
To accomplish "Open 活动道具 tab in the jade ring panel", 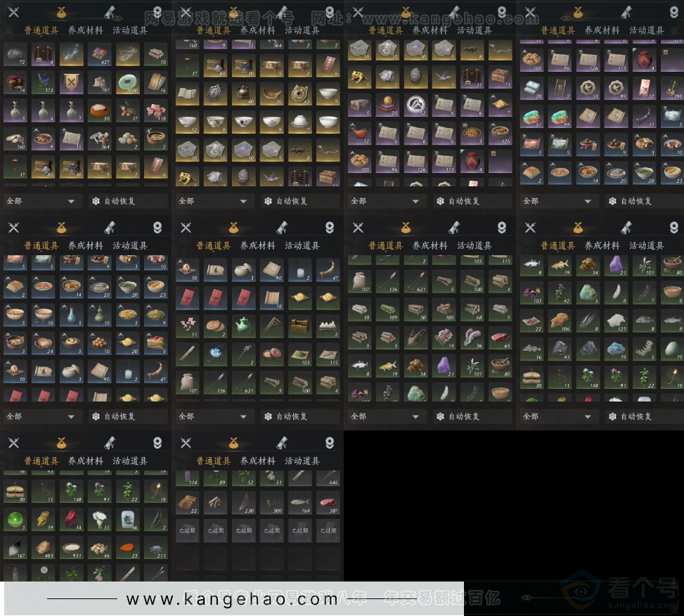I will (129, 30).
